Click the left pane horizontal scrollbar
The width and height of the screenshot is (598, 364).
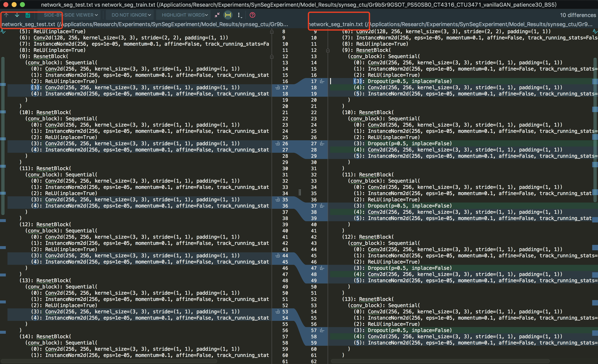(x=109, y=361)
